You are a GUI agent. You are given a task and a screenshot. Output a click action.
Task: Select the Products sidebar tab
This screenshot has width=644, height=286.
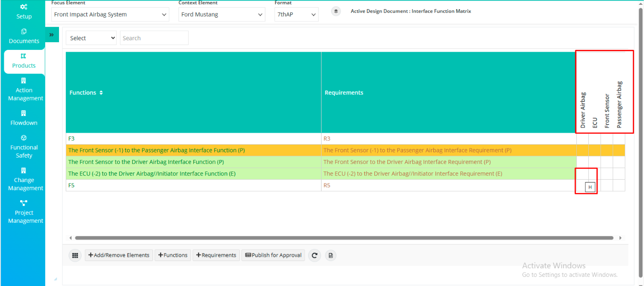[24, 61]
